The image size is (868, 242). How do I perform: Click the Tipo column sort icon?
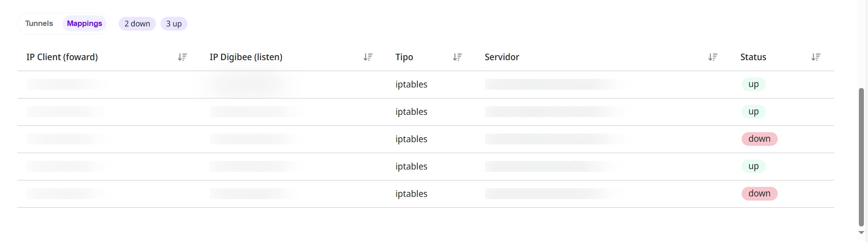tap(457, 57)
